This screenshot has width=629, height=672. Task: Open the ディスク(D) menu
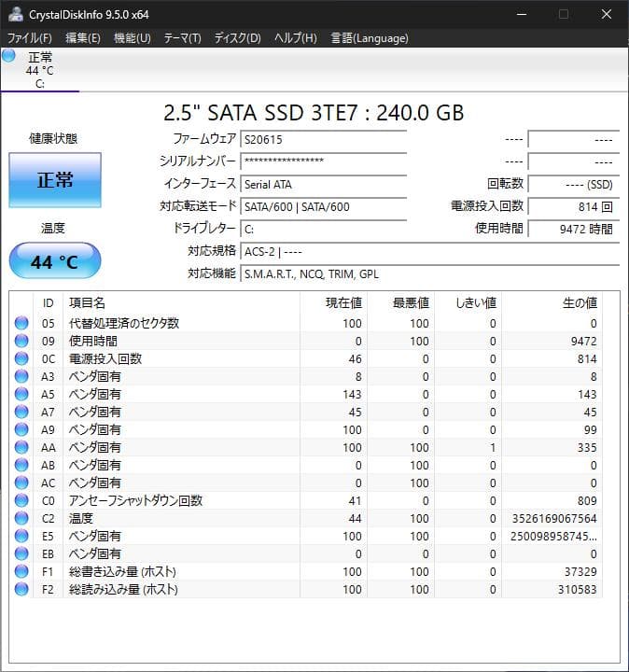[x=237, y=38]
